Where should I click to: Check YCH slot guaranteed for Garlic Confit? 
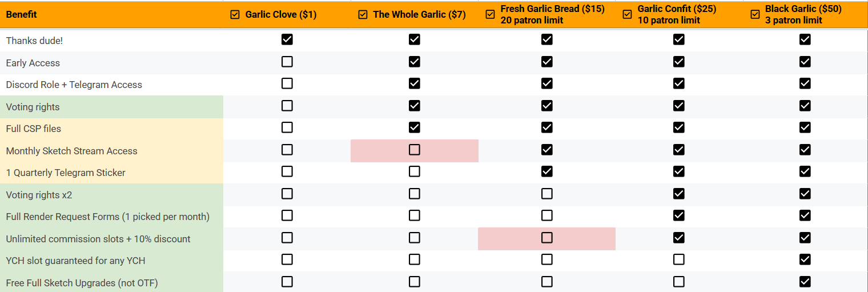pos(678,259)
